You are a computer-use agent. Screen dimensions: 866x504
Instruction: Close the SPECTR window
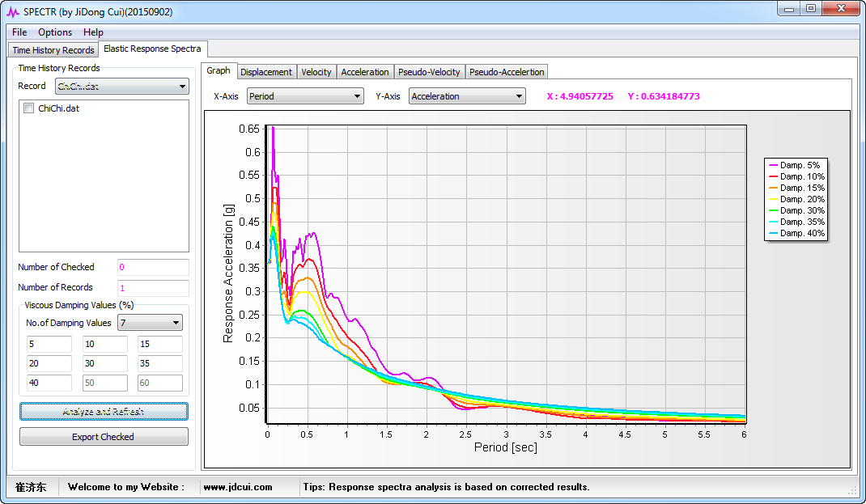(841, 9)
